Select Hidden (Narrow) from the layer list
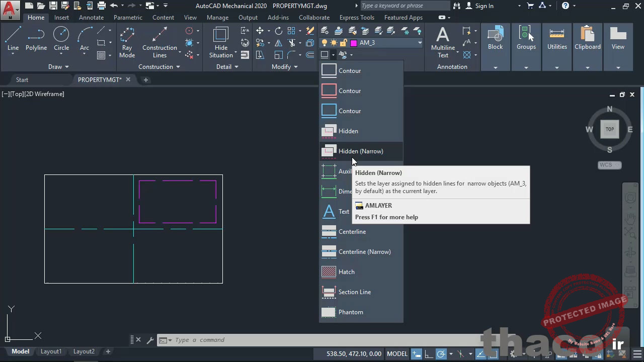The image size is (644, 362). (x=360, y=151)
